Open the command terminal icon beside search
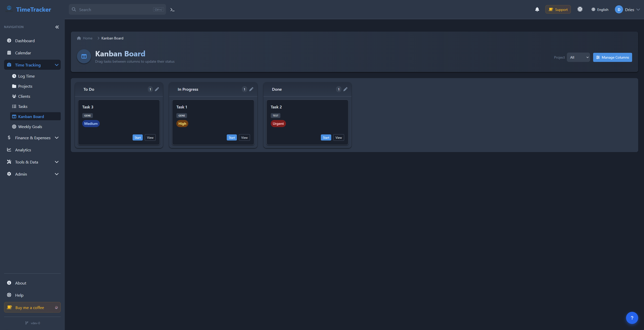Screen dimensions: 644x330 [x=172, y=9]
